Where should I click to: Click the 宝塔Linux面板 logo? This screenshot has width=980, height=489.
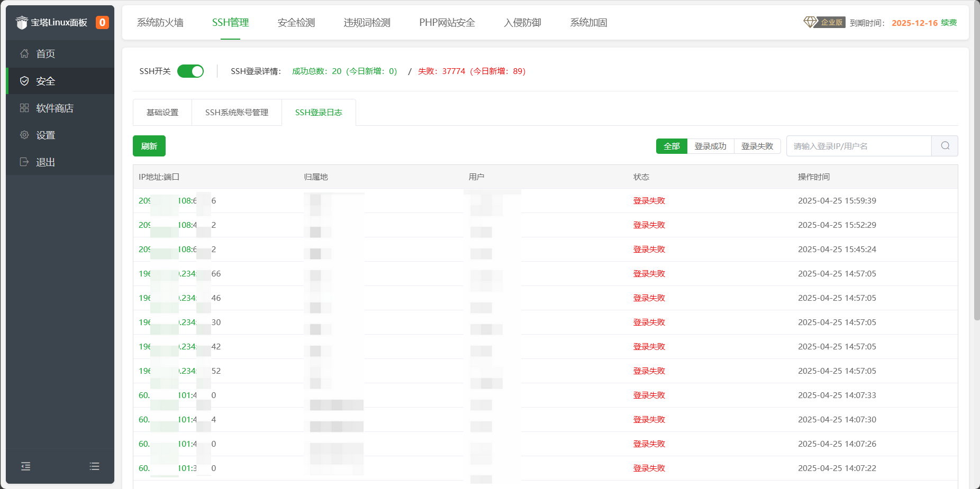[x=55, y=22]
